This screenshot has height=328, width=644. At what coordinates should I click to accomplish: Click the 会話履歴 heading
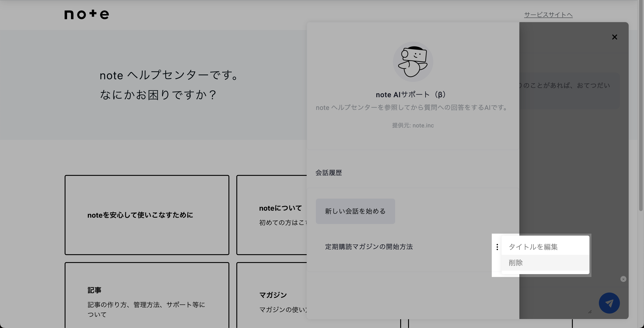pyautogui.click(x=329, y=173)
